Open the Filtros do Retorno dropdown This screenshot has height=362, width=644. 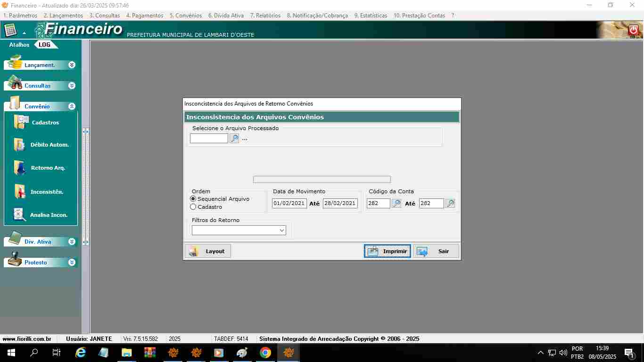282,230
